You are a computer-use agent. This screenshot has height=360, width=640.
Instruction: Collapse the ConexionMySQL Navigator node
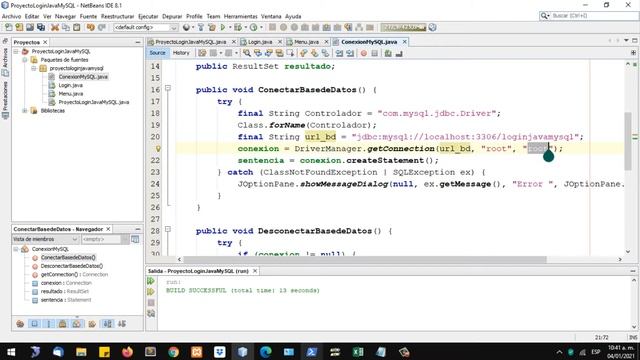pos(16,249)
